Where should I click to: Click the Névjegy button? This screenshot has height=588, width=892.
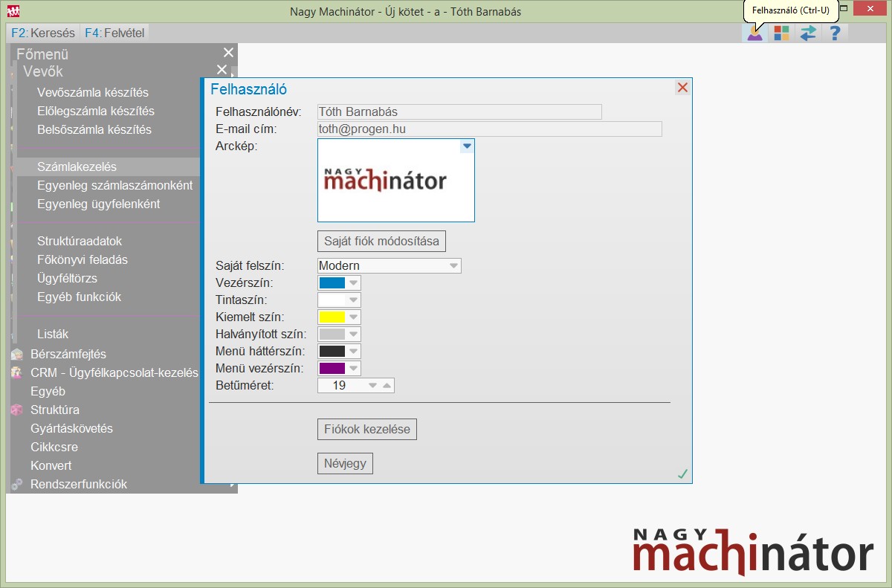click(x=345, y=463)
